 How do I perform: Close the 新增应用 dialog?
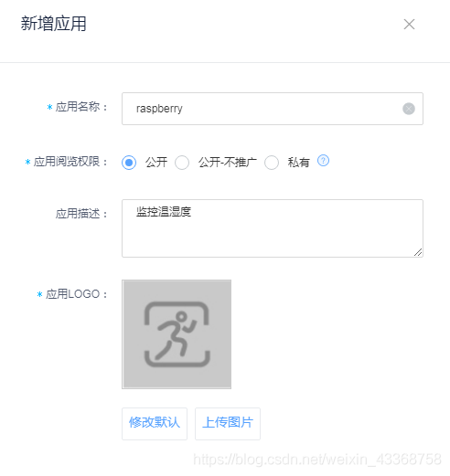coord(409,25)
